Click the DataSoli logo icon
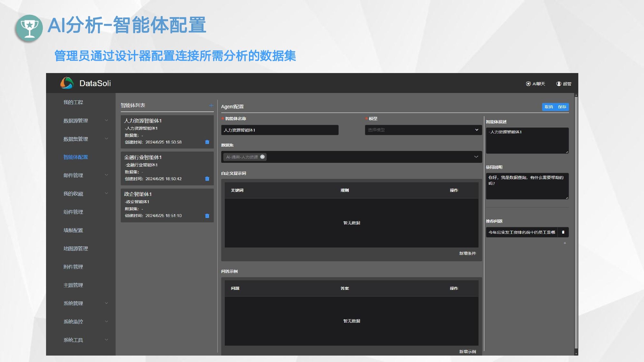644x362 pixels. [67, 83]
